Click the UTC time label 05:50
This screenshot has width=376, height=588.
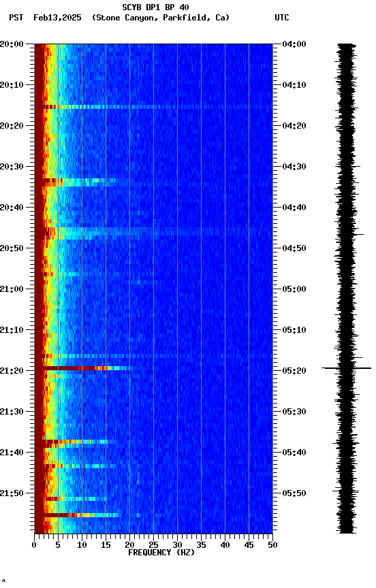pos(294,493)
